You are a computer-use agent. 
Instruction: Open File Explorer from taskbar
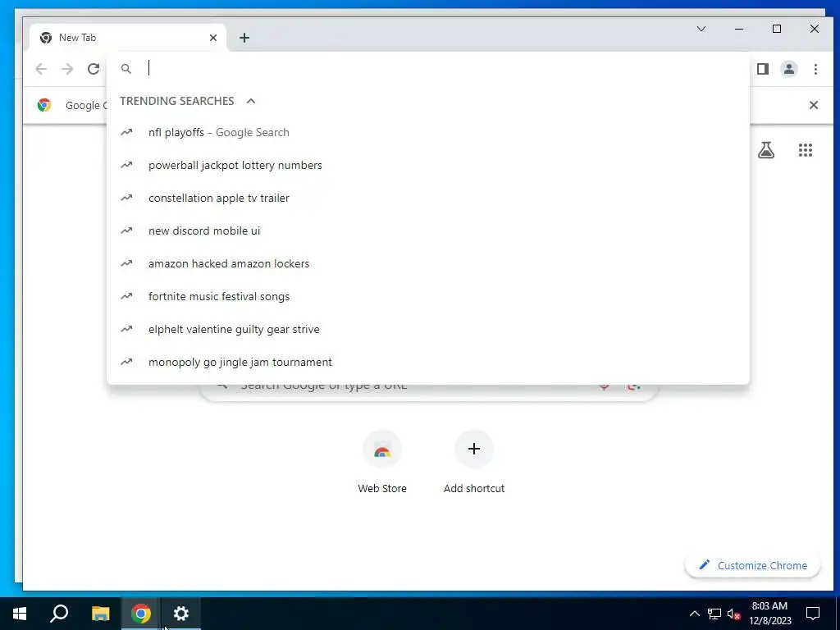pos(100,614)
